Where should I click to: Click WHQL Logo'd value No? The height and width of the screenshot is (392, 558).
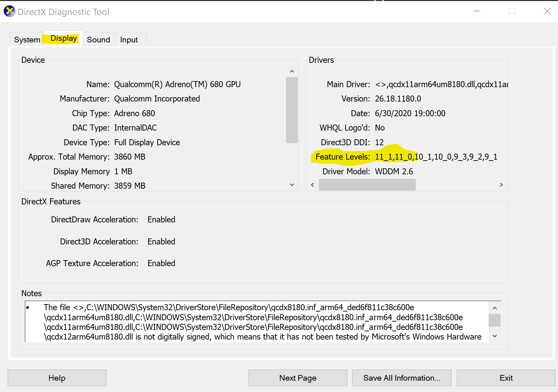[380, 128]
